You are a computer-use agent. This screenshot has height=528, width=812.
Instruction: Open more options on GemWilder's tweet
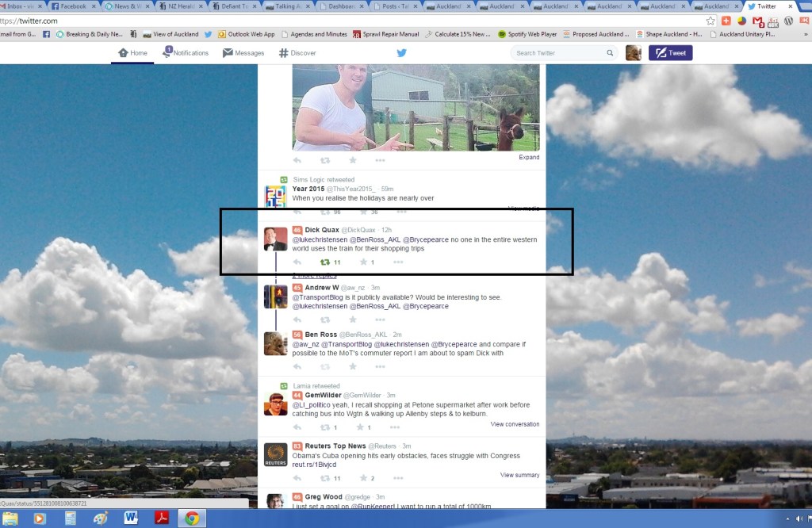point(398,427)
